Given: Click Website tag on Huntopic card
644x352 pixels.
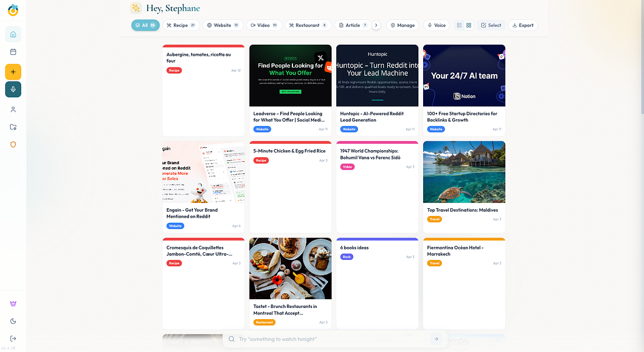Looking at the screenshot, I should tap(349, 129).
